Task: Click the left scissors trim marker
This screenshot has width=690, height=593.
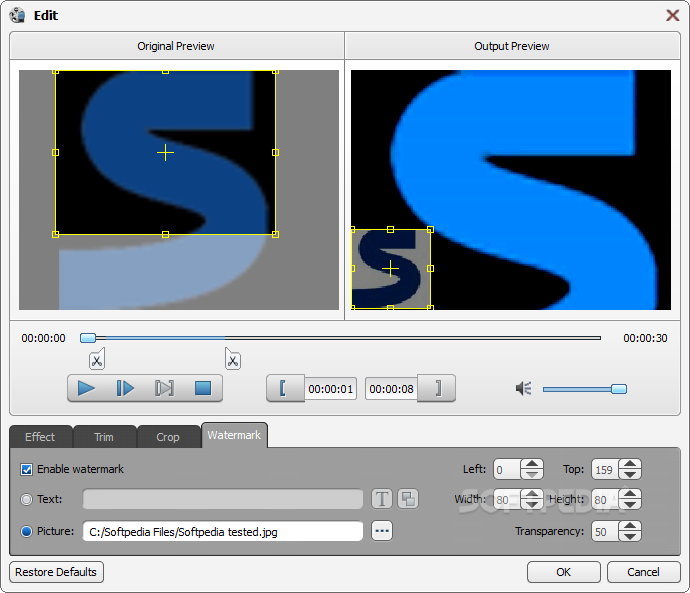Action: tap(97, 359)
